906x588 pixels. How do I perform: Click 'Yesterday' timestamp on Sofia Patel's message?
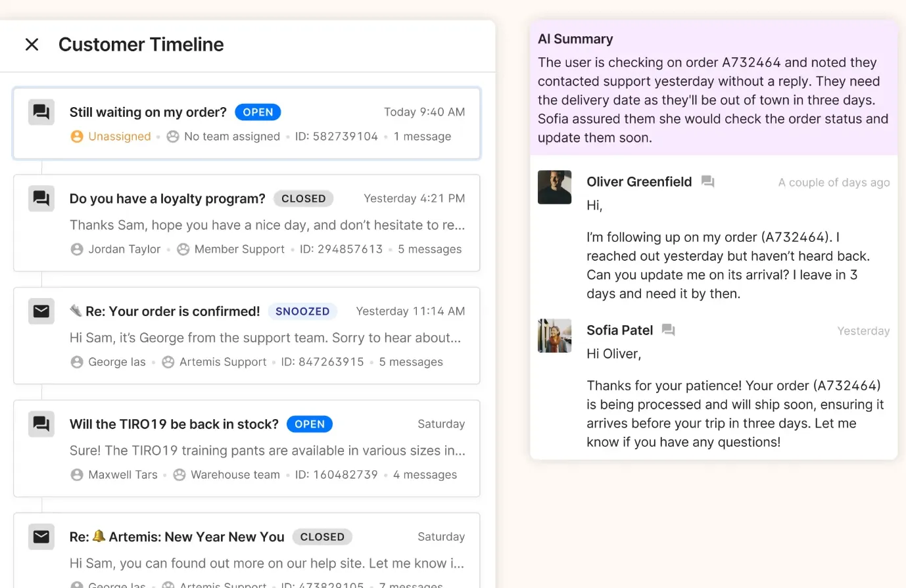click(863, 331)
